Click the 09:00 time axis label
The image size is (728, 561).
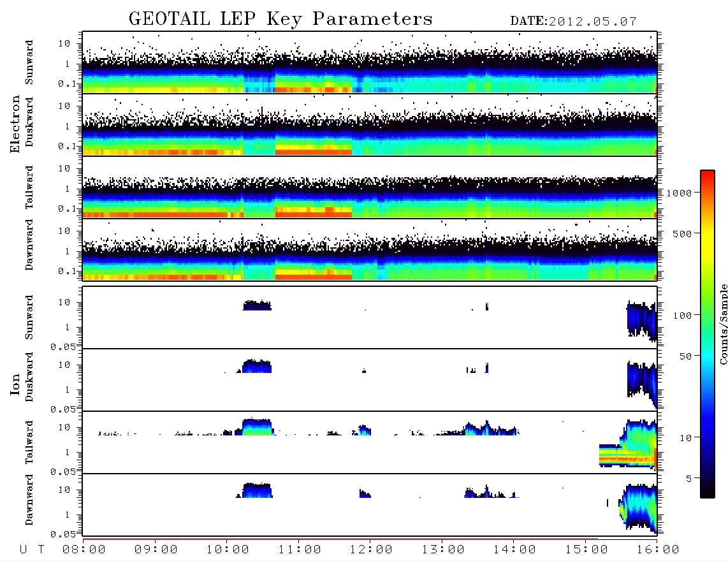(x=156, y=550)
